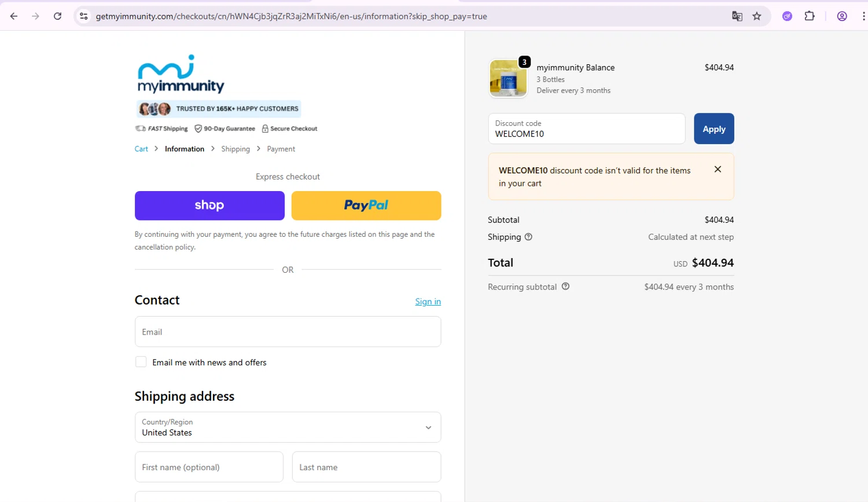Image resolution: width=868 pixels, height=502 pixels.
Task: Click the Sign in link
Action: pyautogui.click(x=428, y=302)
